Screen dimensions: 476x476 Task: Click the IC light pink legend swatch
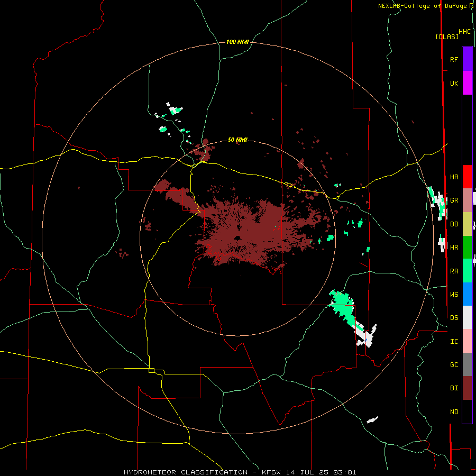[x=467, y=341]
